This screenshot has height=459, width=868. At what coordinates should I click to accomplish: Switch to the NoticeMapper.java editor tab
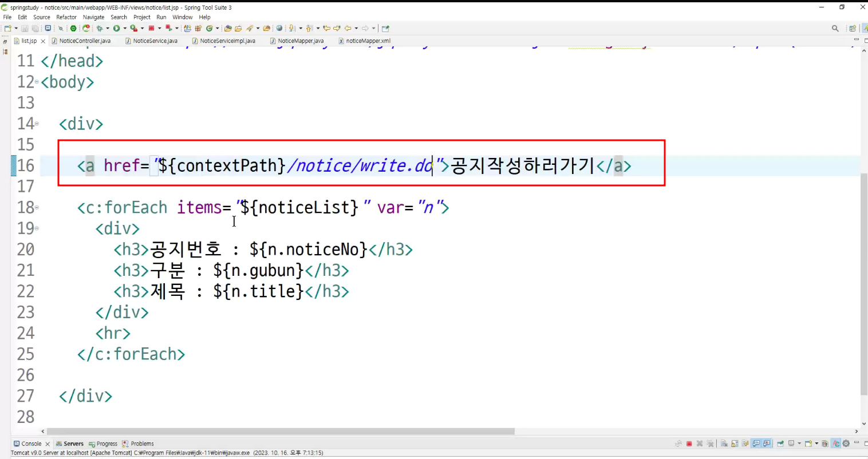click(x=297, y=41)
